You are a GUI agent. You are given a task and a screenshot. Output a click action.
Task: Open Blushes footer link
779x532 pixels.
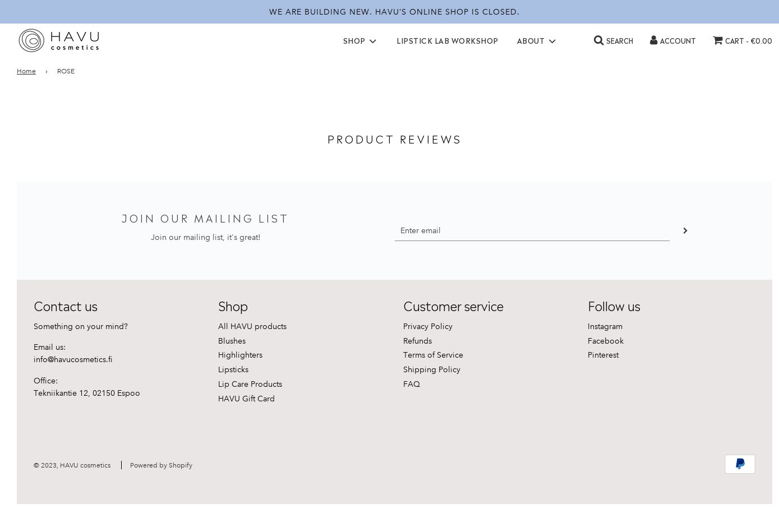[232, 341]
